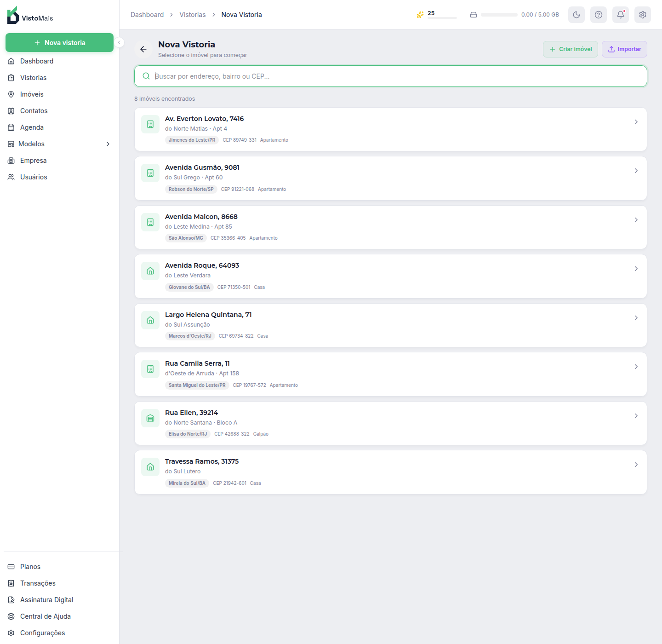This screenshot has height=644, width=662.
Task: Expand the Modelos submenu chevron
Action: coord(108,144)
